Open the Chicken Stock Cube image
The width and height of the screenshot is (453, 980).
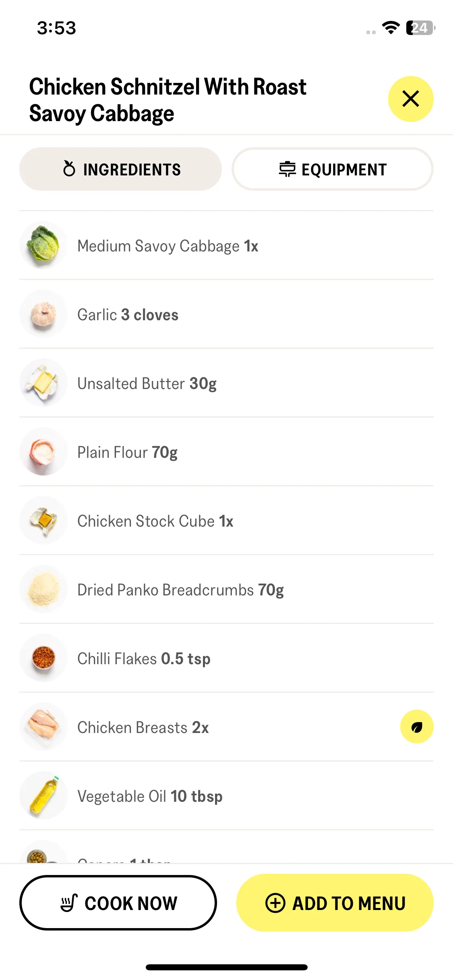point(43,520)
